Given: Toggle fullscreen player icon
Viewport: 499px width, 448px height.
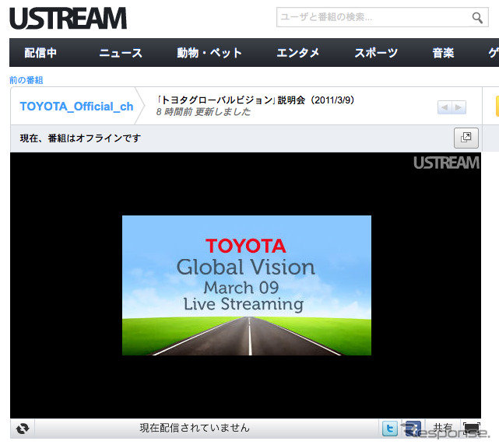Looking at the screenshot, I should [x=472, y=429].
